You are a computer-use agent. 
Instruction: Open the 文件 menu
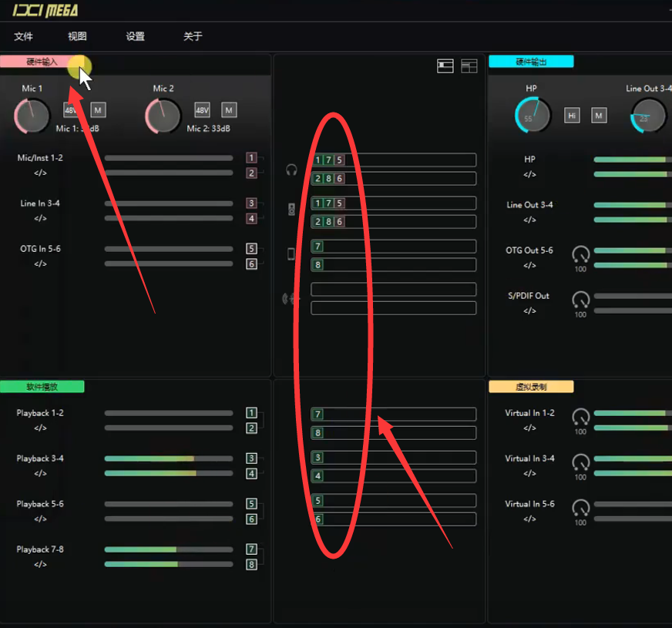(x=23, y=36)
